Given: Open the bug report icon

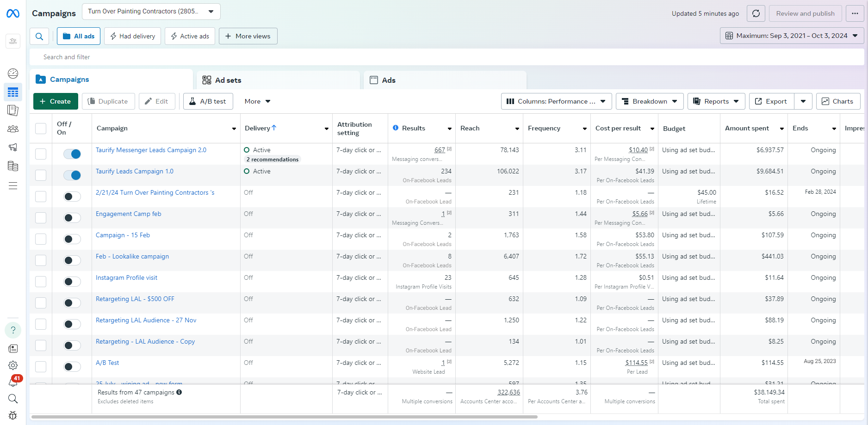Looking at the screenshot, I should (x=13, y=415).
